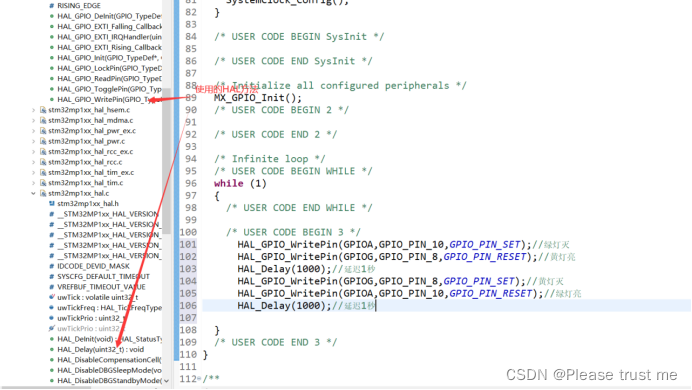Click the stm32mp1xx_hal_pwr.c file icon
The height and width of the screenshot is (390, 692).
[43, 141]
